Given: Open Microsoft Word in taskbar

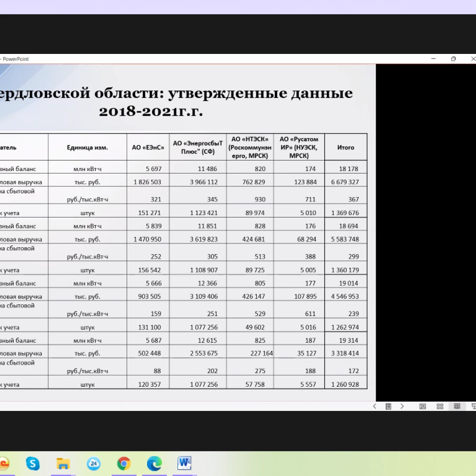Looking at the screenshot, I should pyautogui.click(x=184, y=463).
